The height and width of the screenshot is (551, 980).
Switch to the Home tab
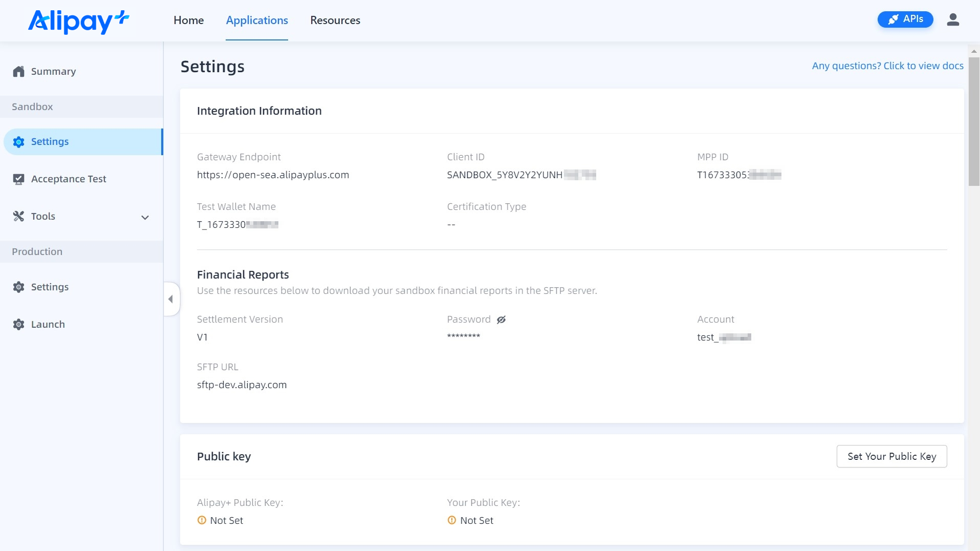click(x=188, y=20)
